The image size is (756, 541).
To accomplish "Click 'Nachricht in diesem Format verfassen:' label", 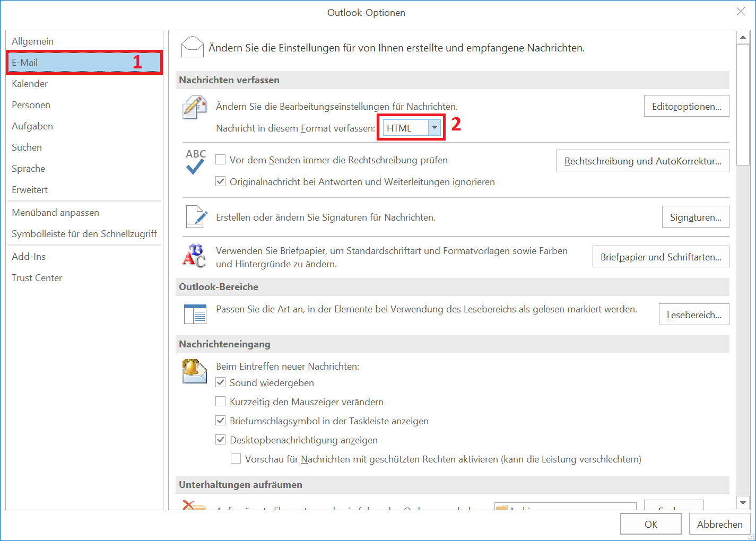I will pos(296,128).
